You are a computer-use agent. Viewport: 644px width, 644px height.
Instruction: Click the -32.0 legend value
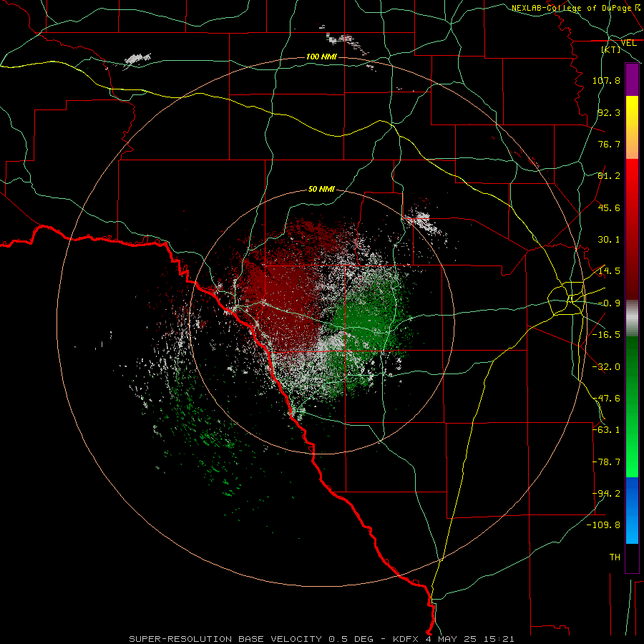[x=606, y=367]
